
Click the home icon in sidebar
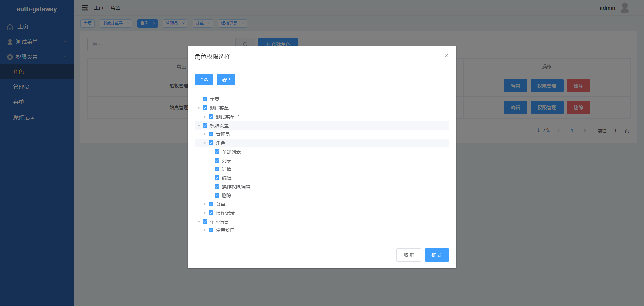pos(10,27)
